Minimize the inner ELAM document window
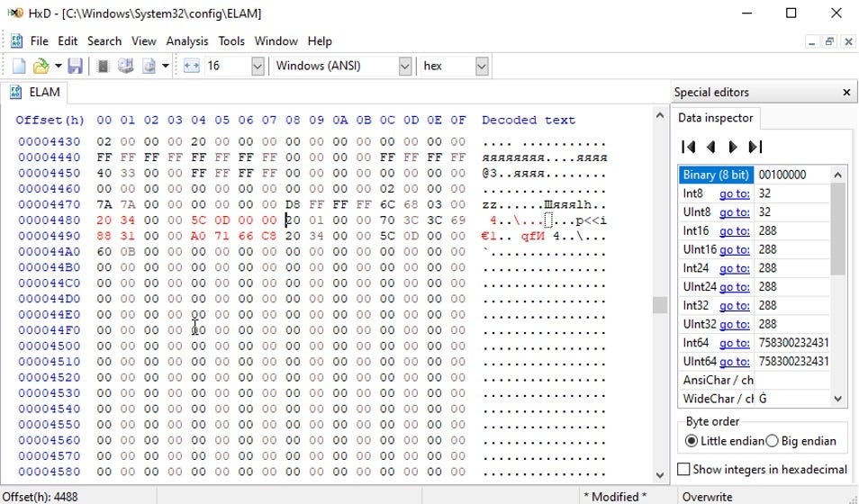859x504 pixels. tap(812, 41)
